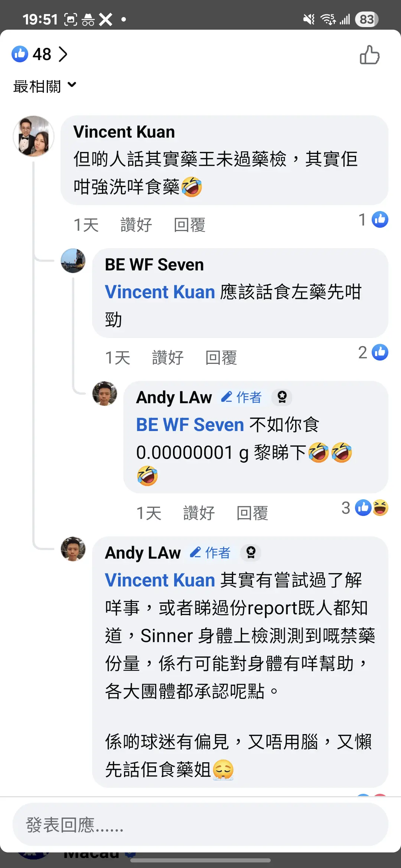This screenshot has width=401, height=868.
Task: Open the BE WF Seven mention link in Andy LAw's reply
Action: pos(190,425)
